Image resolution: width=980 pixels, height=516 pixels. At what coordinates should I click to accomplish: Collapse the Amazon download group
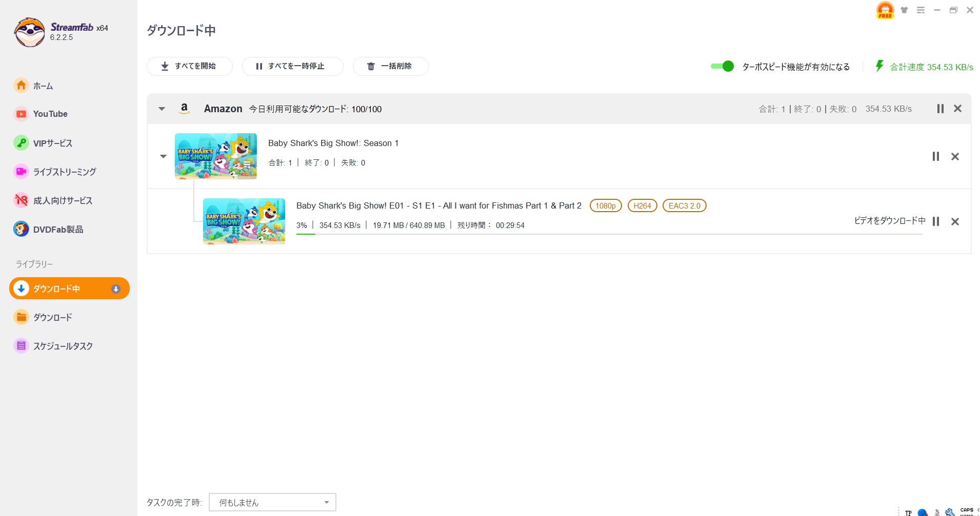[162, 109]
